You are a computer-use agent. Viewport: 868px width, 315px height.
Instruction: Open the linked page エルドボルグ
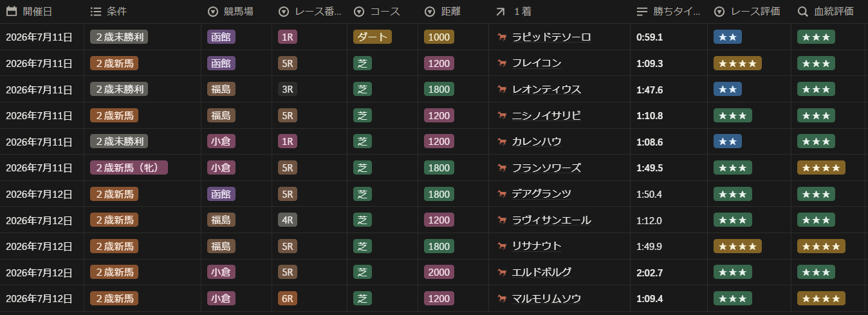coord(542,272)
